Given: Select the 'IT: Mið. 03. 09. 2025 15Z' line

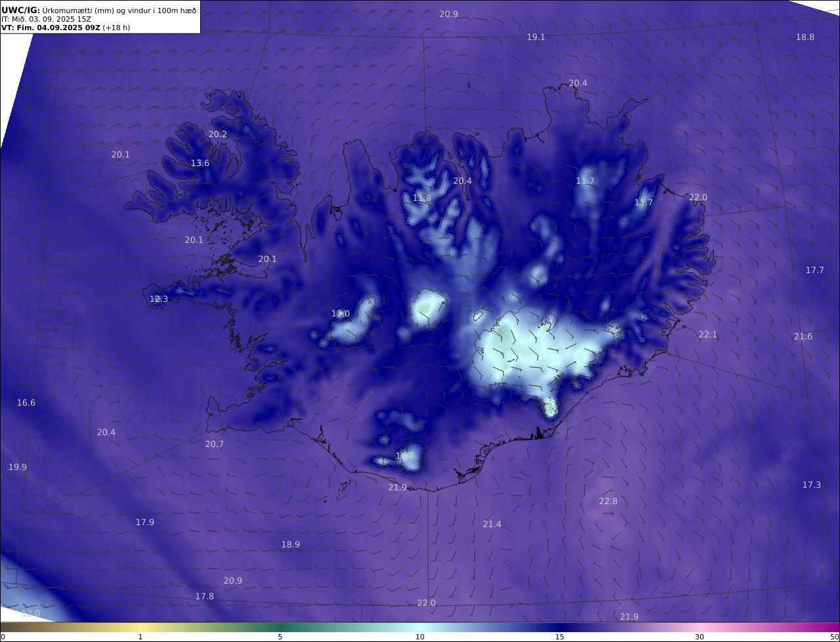Looking at the screenshot, I should [46, 19].
